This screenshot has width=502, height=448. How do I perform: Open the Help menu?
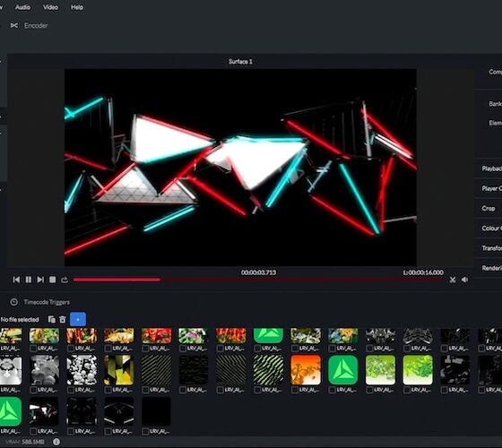click(77, 7)
